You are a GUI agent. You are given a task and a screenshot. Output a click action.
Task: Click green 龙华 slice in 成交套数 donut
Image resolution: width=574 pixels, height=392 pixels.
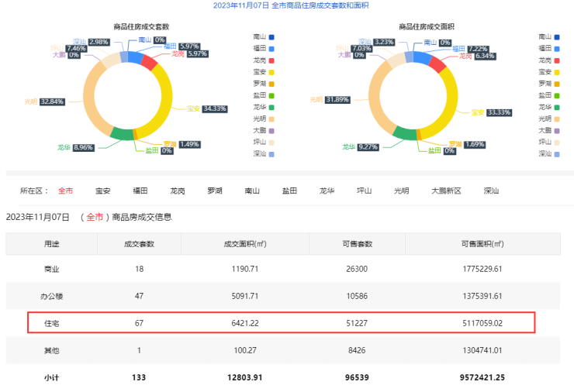(122, 134)
